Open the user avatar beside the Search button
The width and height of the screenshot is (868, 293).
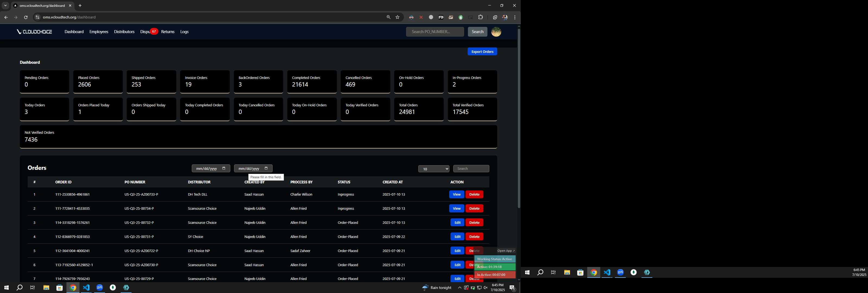tap(496, 32)
